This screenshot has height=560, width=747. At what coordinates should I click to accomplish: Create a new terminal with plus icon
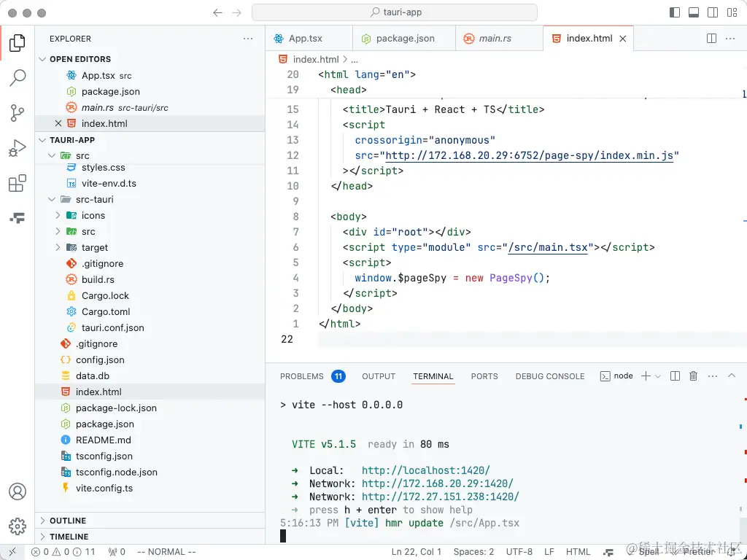646,376
